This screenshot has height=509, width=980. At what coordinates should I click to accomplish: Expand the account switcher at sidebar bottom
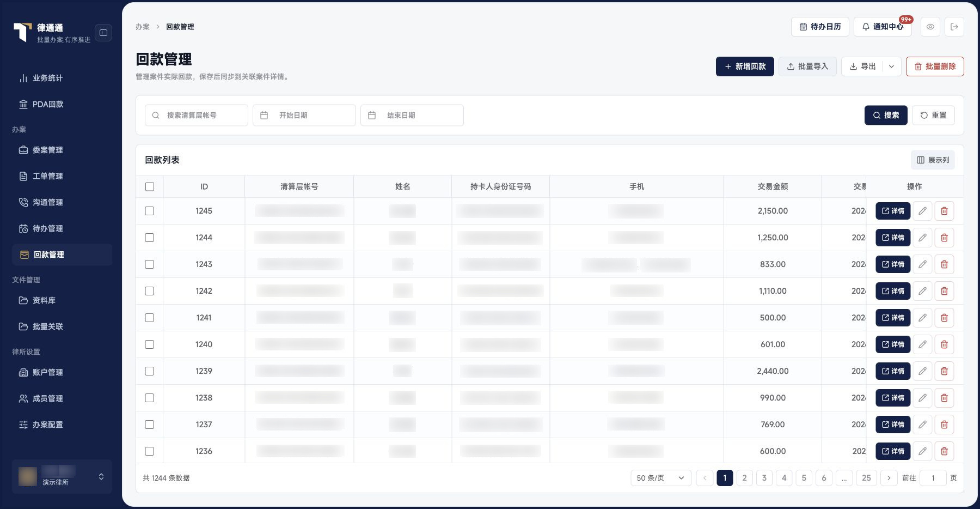click(x=62, y=476)
